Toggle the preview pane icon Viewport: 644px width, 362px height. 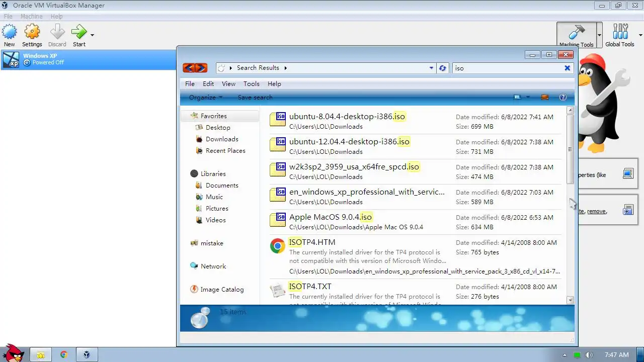pos(544,97)
